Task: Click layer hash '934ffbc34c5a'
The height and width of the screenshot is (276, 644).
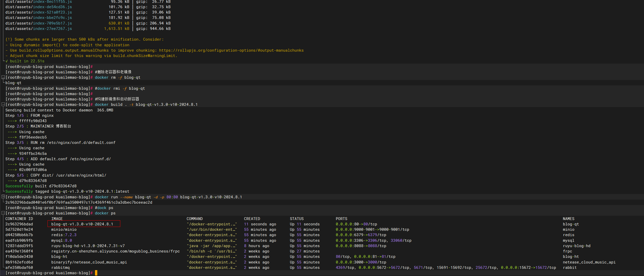Action: 33,154
